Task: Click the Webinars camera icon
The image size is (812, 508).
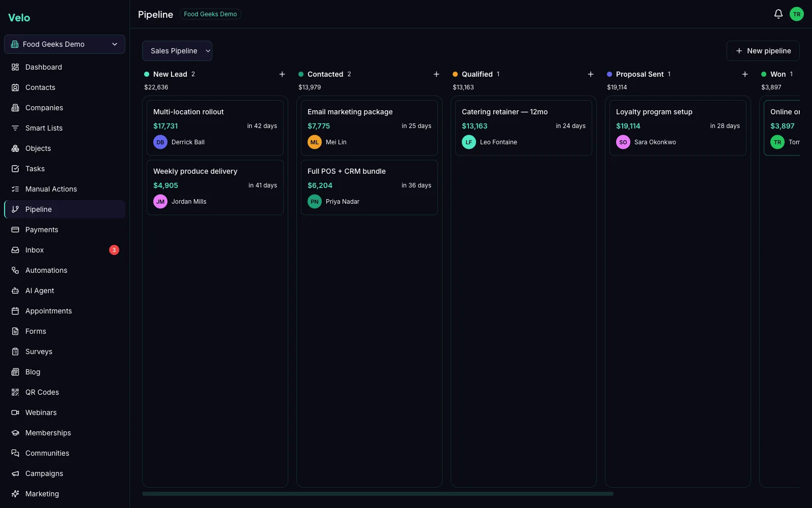Action: click(15, 412)
